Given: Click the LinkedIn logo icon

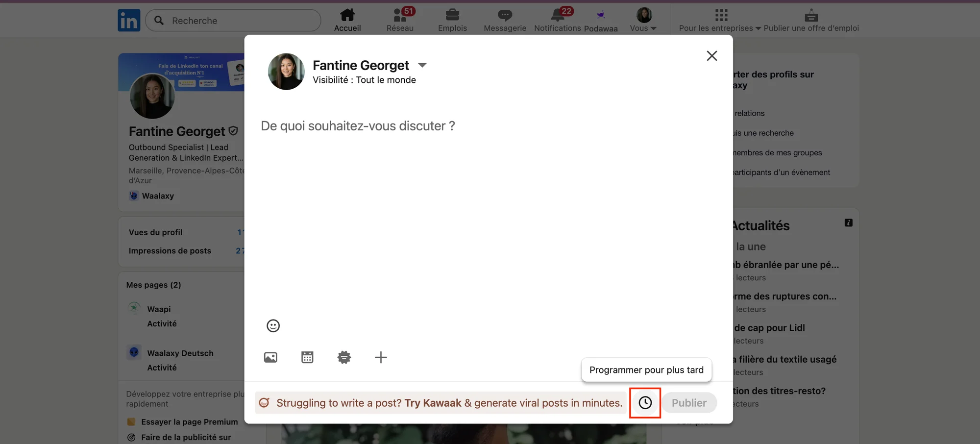Looking at the screenshot, I should point(129,20).
